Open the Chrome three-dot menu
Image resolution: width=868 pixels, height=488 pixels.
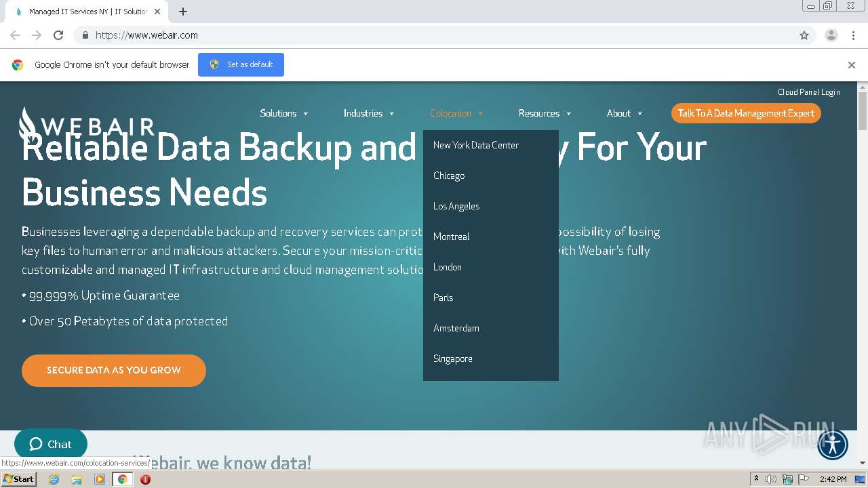[x=853, y=35]
